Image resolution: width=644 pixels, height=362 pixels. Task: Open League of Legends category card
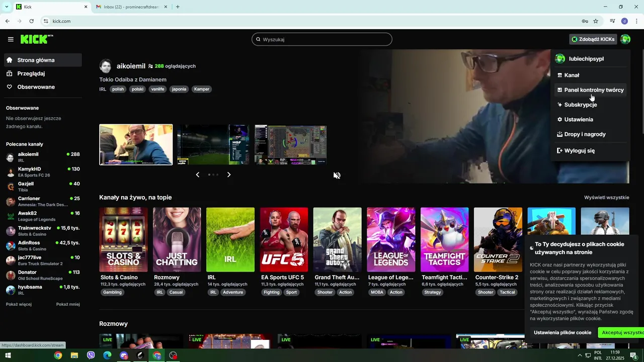click(x=391, y=240)
